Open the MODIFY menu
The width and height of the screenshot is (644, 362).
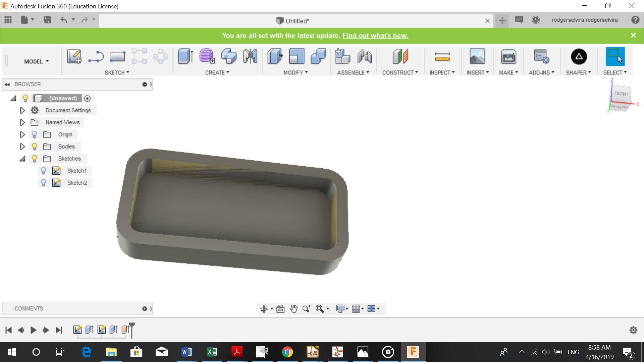(296, 72)
